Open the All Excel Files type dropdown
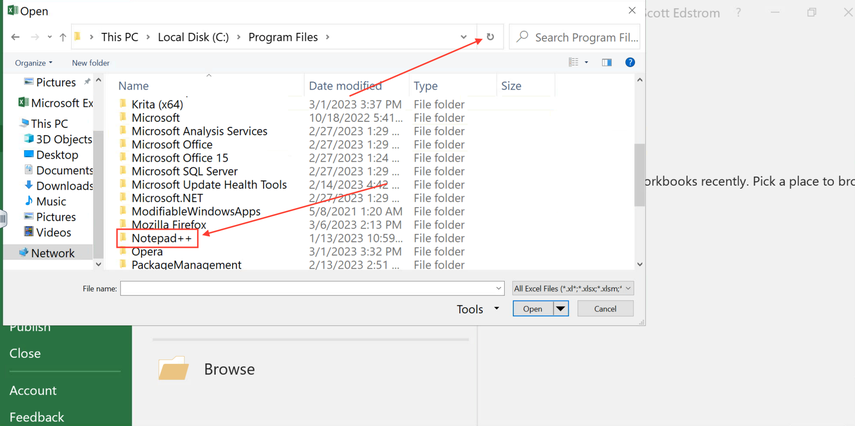Viewport: 855px width, 426px height. [572, 288]
